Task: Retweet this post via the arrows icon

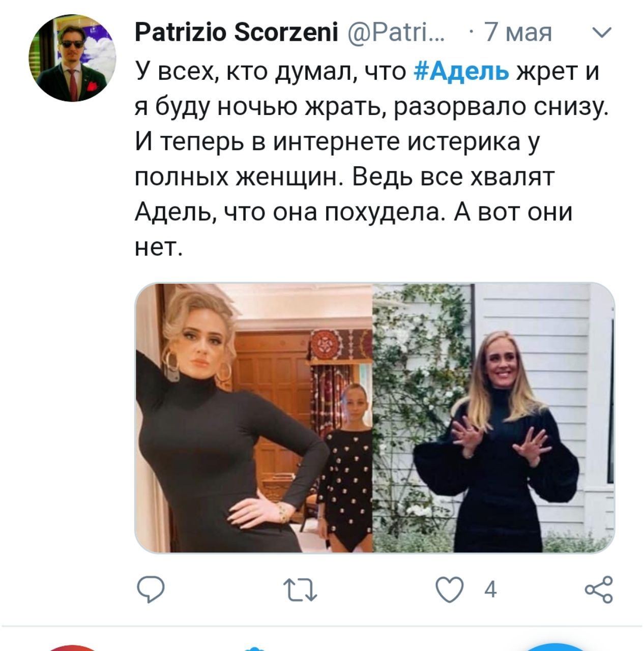Action: pyautogui.click(x=300, y=590)
